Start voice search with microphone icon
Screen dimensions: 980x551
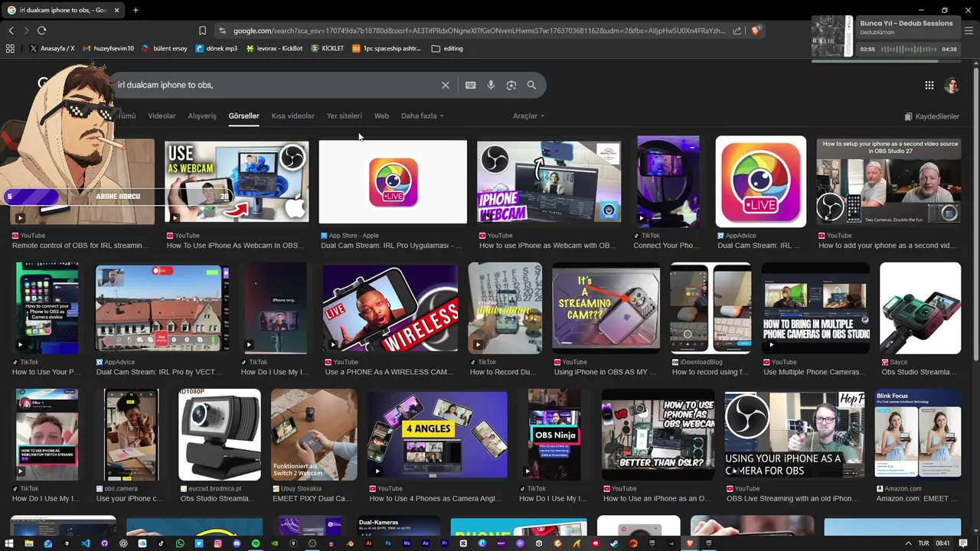pos(491,85)
